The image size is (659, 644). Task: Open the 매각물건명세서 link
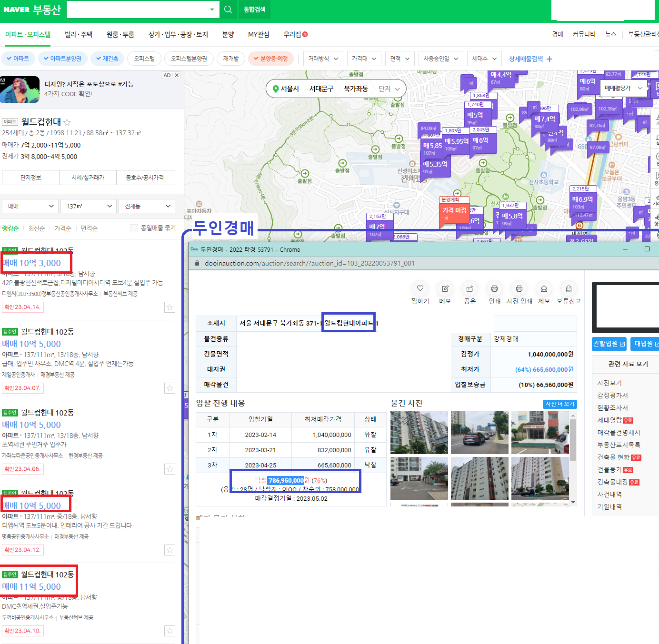point(619,433)
